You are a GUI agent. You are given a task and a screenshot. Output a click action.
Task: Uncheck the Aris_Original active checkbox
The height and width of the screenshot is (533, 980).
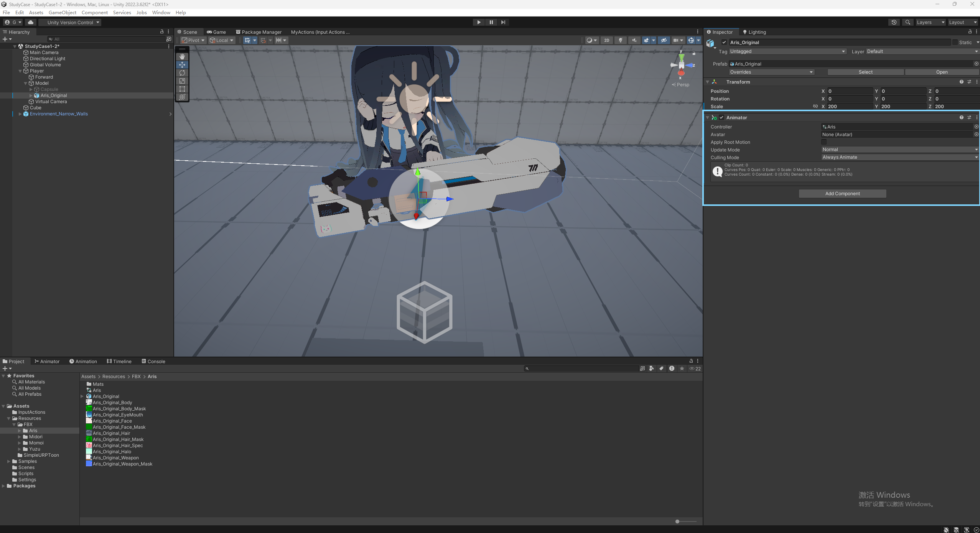724,43
